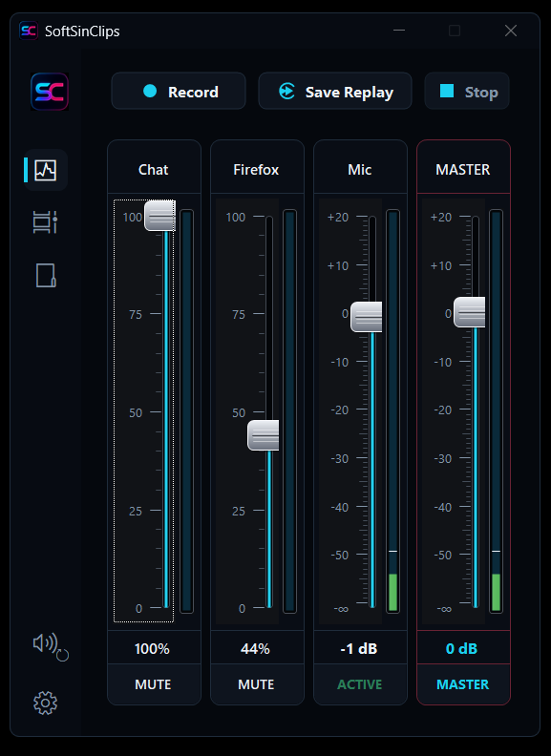Open the third sidebar page icon

(x=46, y=275)
